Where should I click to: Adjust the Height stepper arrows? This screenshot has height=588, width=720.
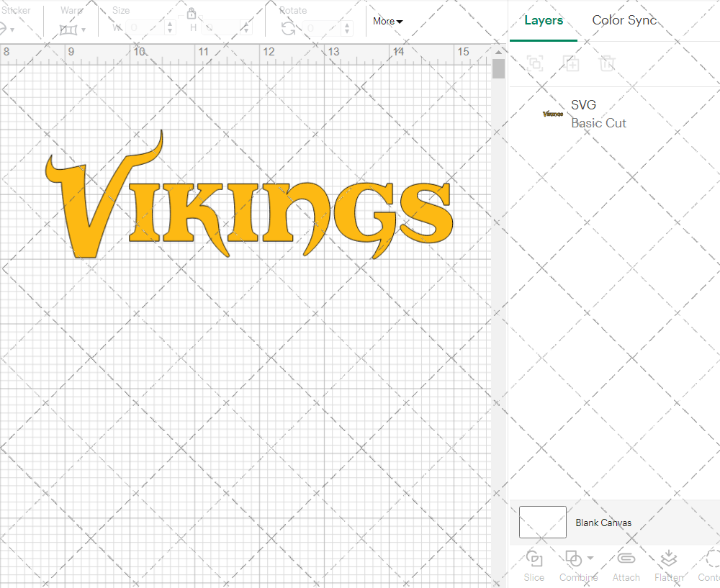(246, 27)
